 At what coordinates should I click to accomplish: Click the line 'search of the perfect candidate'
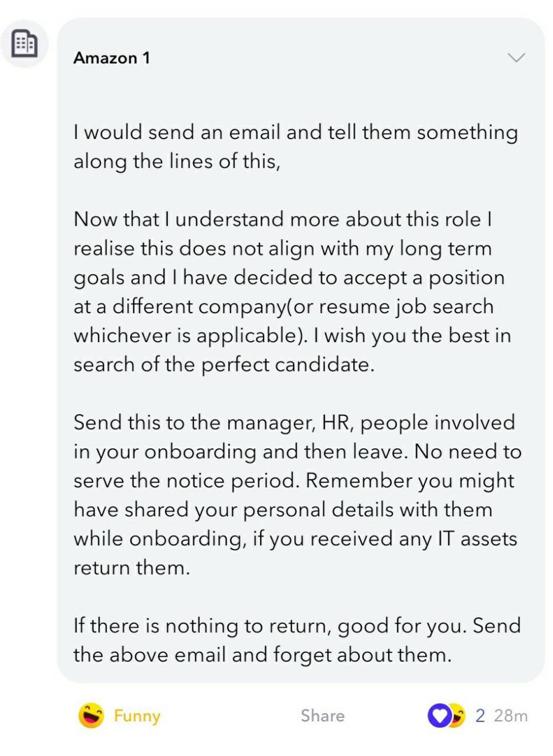pyautogui.click(x=224, y=365)
